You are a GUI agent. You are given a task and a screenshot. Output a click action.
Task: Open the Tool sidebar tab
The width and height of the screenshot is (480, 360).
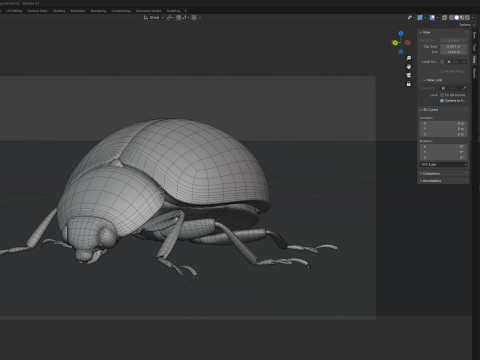[x=474, y=48]
